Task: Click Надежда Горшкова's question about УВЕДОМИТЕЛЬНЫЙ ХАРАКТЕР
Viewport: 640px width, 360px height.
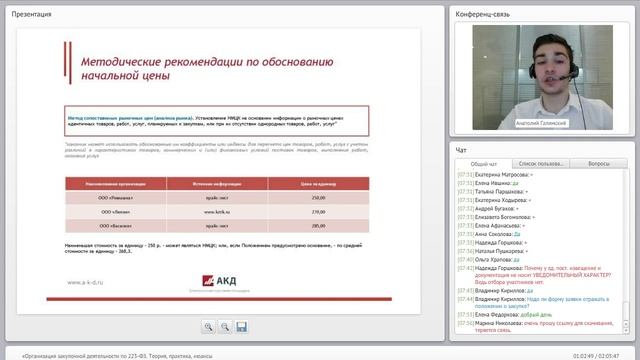Action: (x=535, y=275)
